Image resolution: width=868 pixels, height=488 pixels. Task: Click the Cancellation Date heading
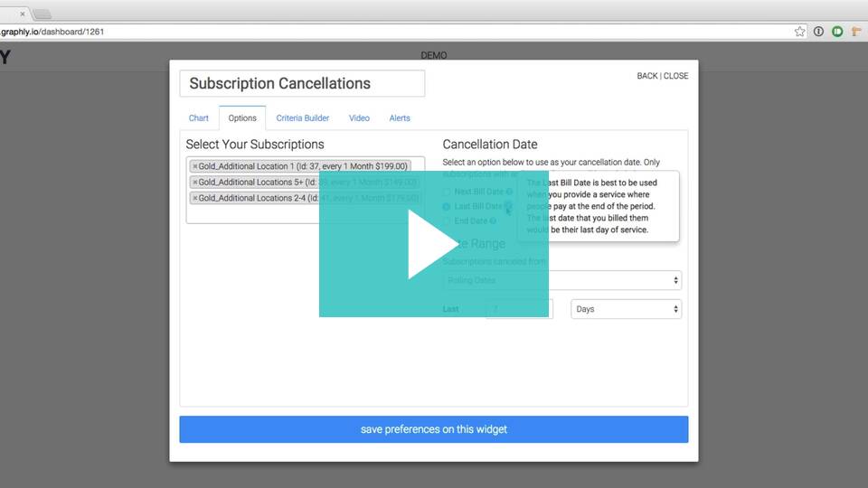pyautogui.click(x=490, y=145)
